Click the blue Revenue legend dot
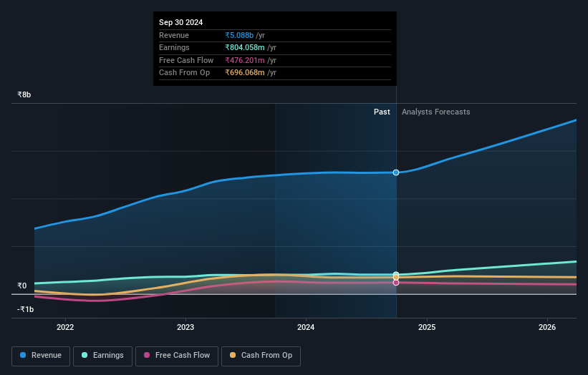This screenshot has width=588, height=375. pyautogui.click(x=23, y=355)
